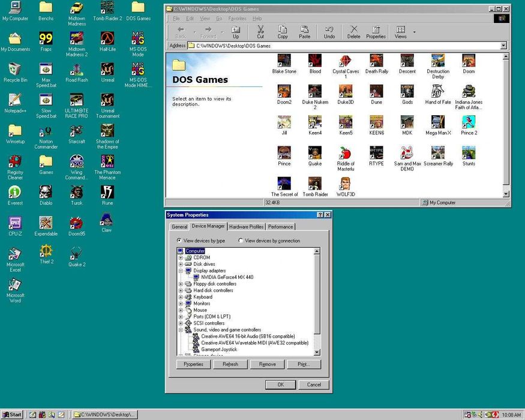The image size is (525, 420).
Task: Click the taskbar C:\WINDOWS\Desktop window button
Action: click(105, 415)
